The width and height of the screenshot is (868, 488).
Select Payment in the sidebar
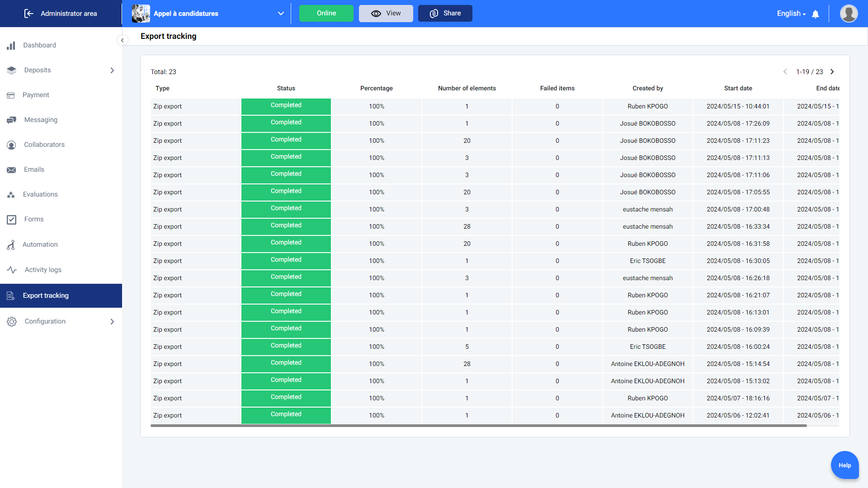point(36,95)
